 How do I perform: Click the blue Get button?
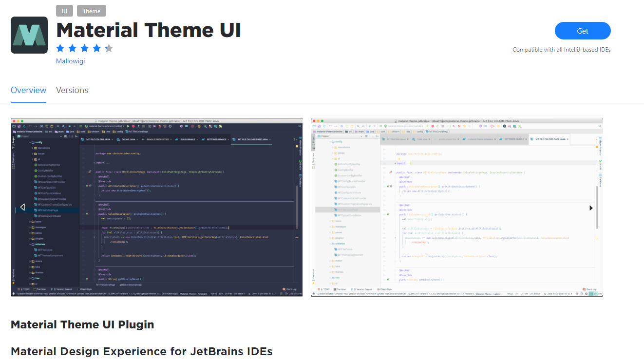[583, 31]
